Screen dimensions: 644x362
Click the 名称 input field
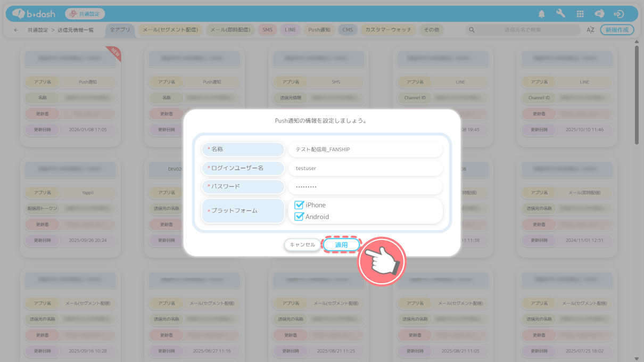pos(365,150)
